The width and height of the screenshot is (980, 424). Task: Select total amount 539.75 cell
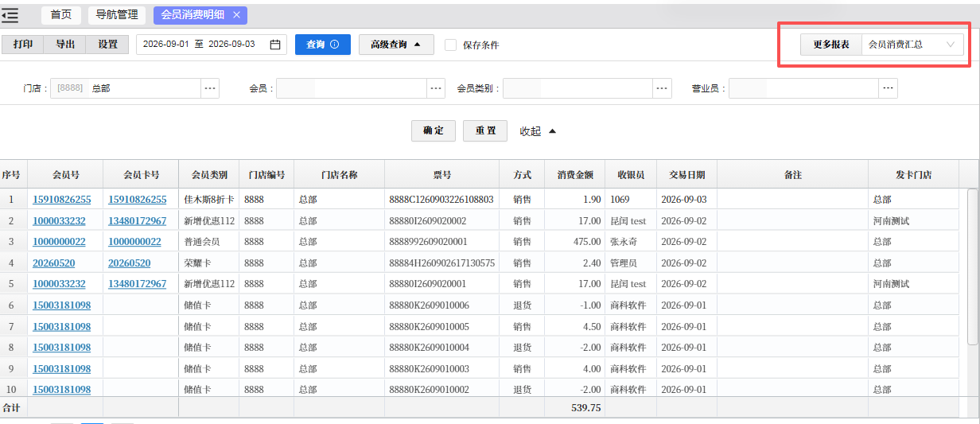coord(575,407)
